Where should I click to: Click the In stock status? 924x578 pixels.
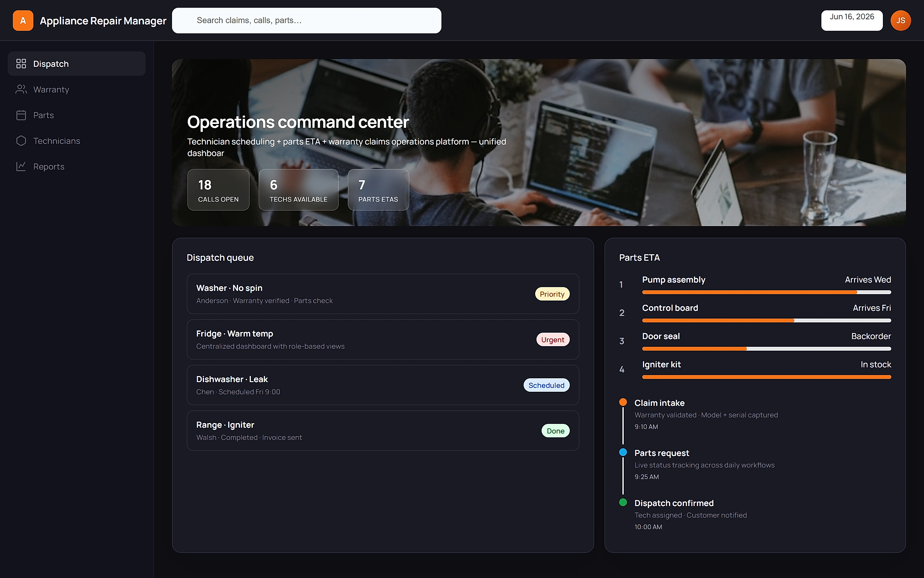coord(876,364)
